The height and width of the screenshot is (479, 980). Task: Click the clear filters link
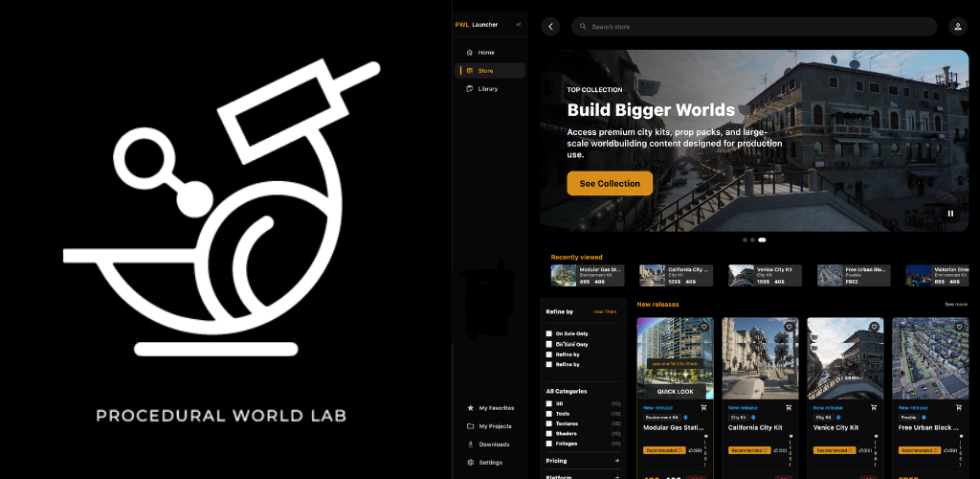(x=605, y=311)
